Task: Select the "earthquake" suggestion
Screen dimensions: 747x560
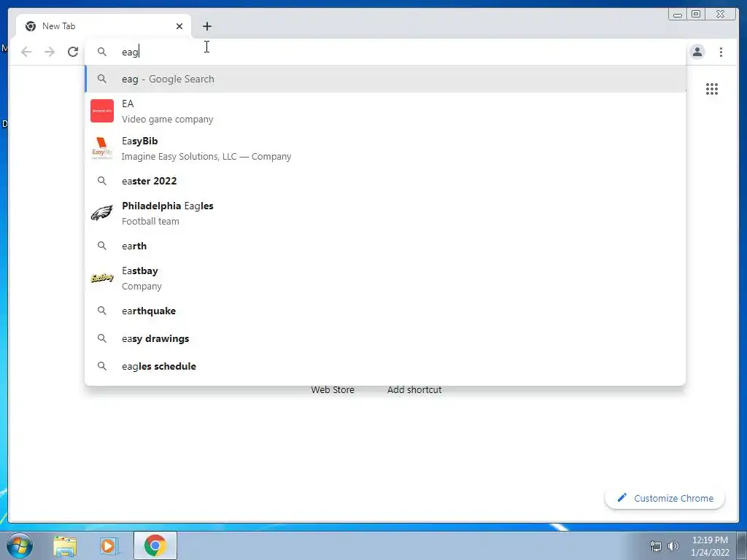Action: point(385,311)
